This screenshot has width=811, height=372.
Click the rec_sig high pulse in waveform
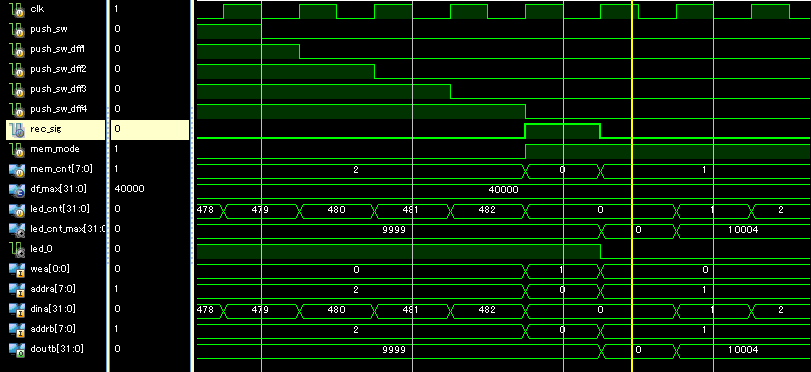pyautogui.click(x=562, y=131)
